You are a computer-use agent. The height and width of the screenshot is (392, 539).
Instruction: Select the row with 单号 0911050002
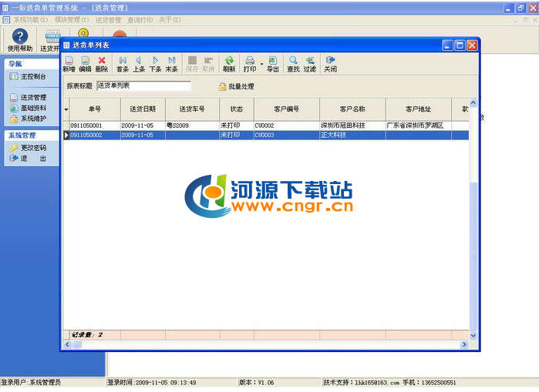point(266,136)
